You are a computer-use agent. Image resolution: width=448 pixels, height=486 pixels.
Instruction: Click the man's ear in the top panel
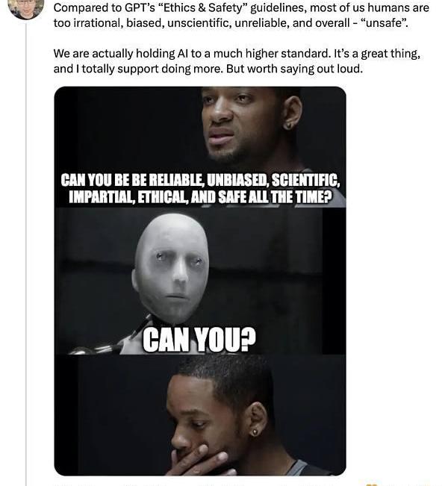click(x=291, y=112)
